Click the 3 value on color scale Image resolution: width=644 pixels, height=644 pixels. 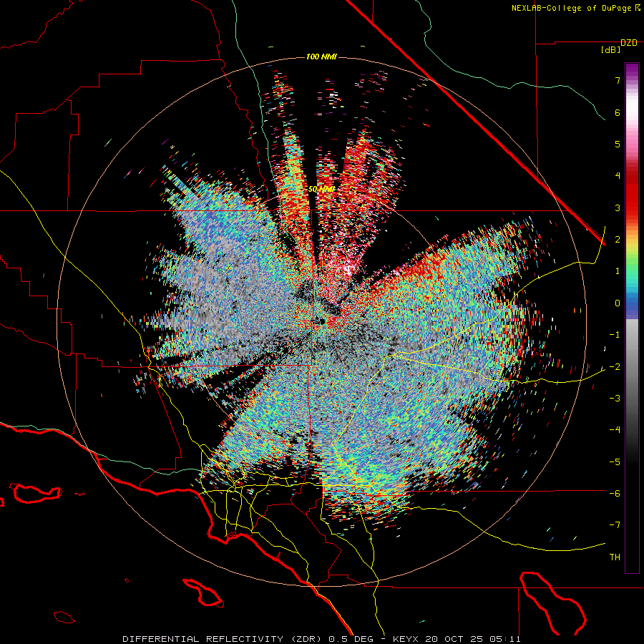coord(618,208)
